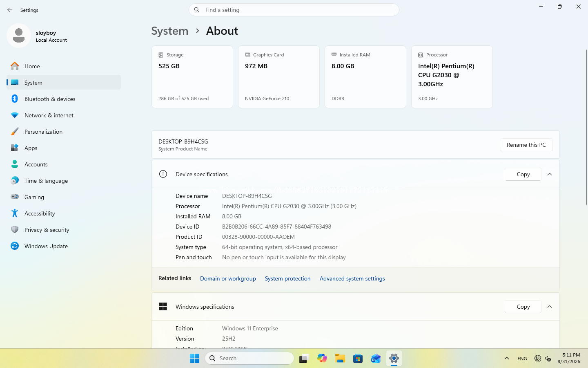
Task: Open quick settings via the volume icon
Action: [548, 358]
